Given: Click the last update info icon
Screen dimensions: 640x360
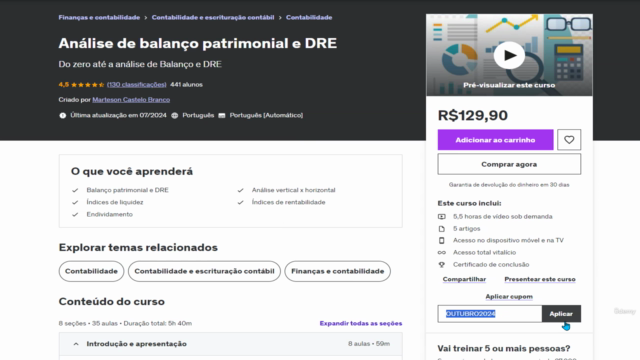Looking at the screenshot, I should pos(62,116).
